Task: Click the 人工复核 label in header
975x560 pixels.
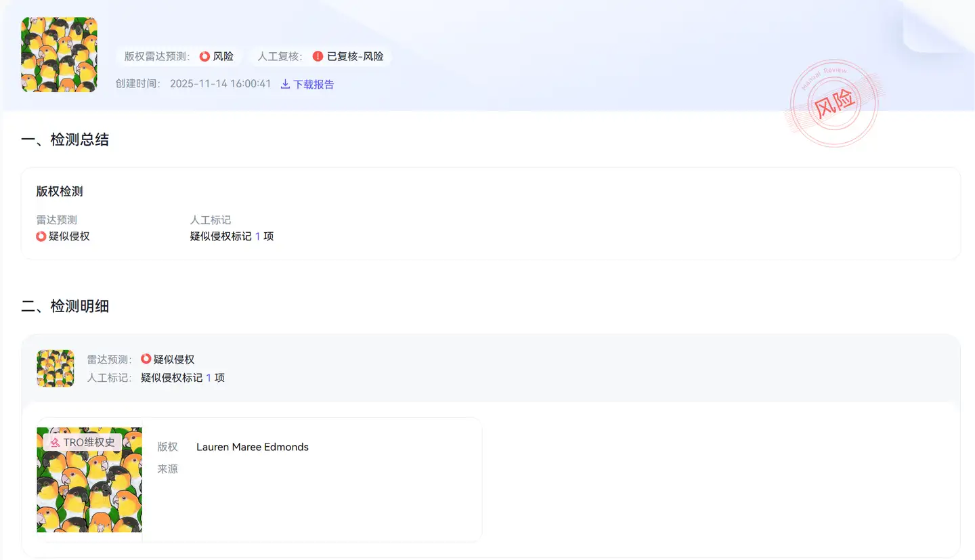Action: (281, 56)
